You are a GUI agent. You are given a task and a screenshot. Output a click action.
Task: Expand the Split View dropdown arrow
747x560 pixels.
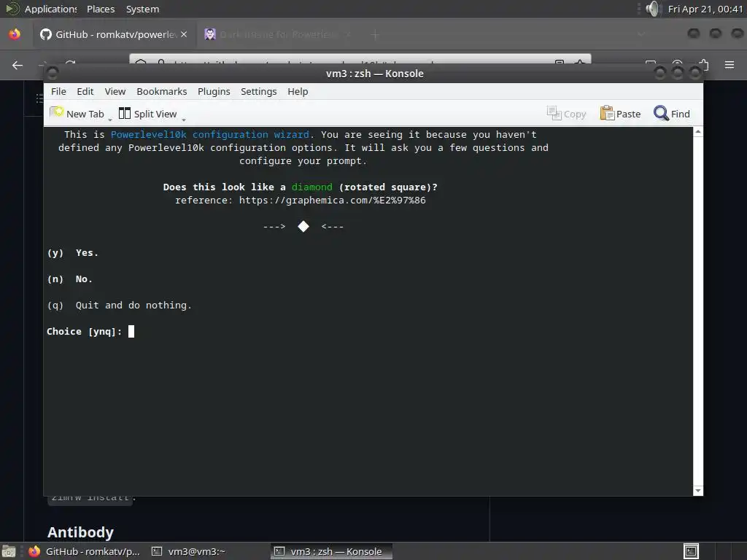184,119
